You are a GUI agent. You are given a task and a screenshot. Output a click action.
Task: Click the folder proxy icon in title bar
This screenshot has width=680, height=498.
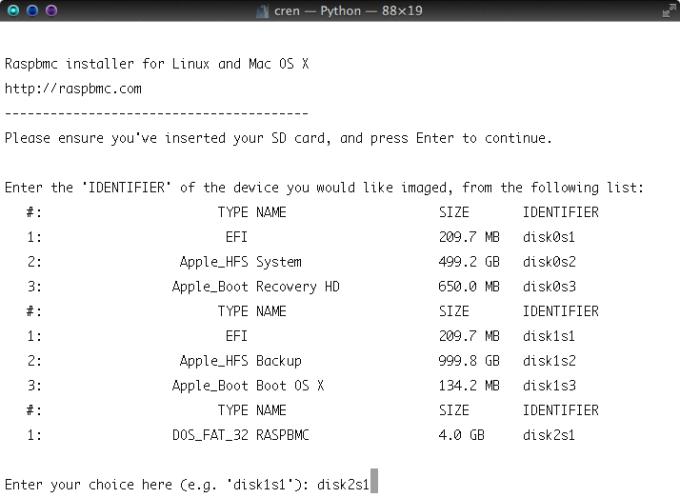click(262, 11)
